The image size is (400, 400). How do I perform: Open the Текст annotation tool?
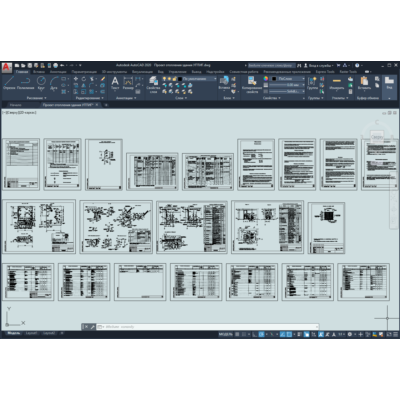[x=115, y=83]
